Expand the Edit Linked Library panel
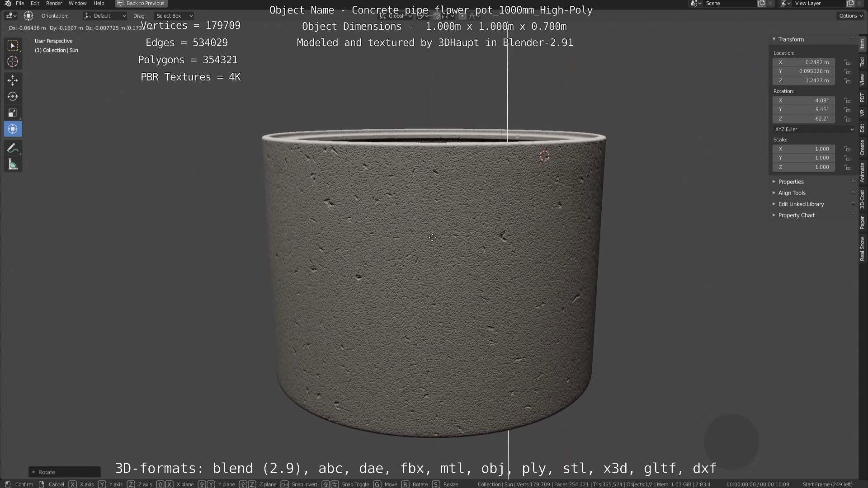868x488 pixels. coord(801,204)
